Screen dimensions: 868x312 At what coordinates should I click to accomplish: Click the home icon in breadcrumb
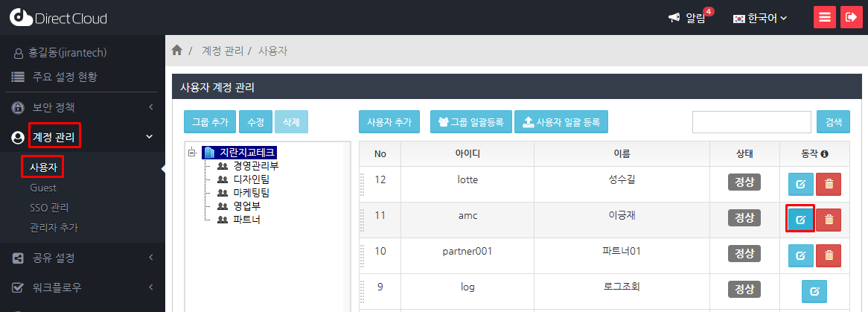coord(176,51)
